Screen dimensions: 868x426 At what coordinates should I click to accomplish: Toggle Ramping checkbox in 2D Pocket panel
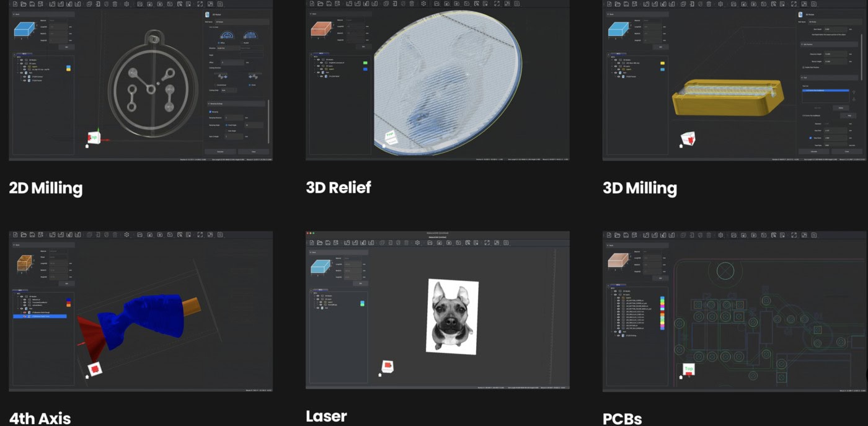(x=210, y=112)
